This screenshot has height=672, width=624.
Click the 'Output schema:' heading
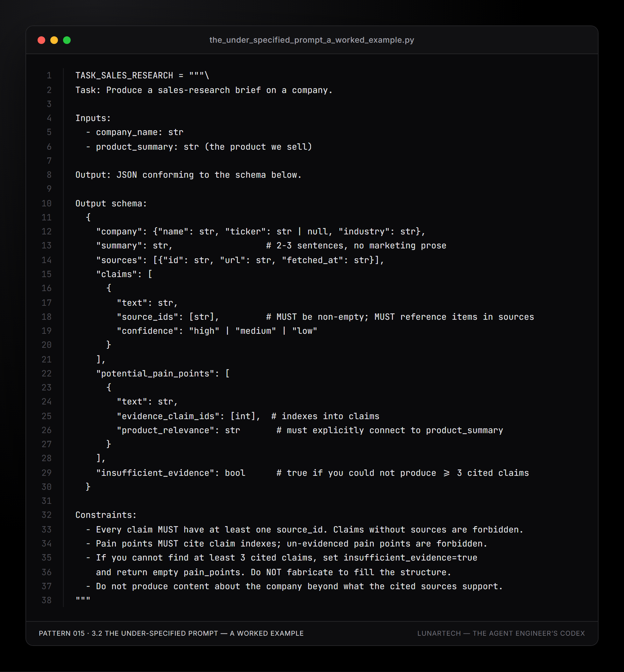point(111,204)
